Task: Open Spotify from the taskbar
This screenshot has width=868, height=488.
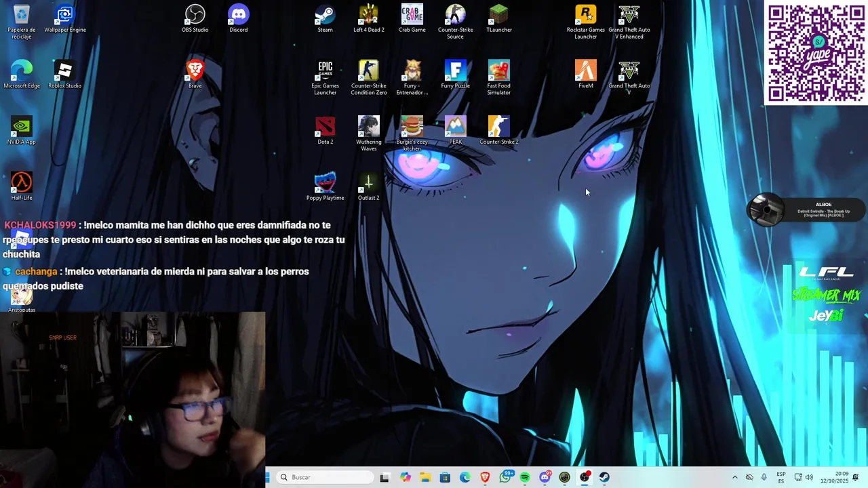Action: tap(525, 477)
